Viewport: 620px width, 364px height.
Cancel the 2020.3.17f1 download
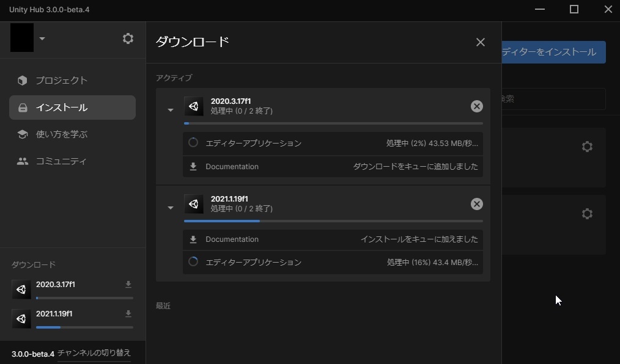[477, 106]
